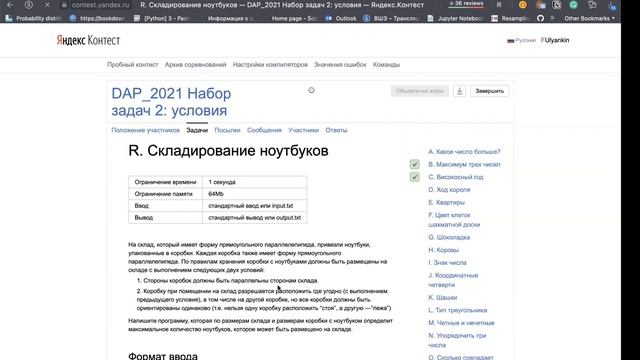Click the download icon button
The height and width of the screenshot is (360, 640).
click(460, 91)
